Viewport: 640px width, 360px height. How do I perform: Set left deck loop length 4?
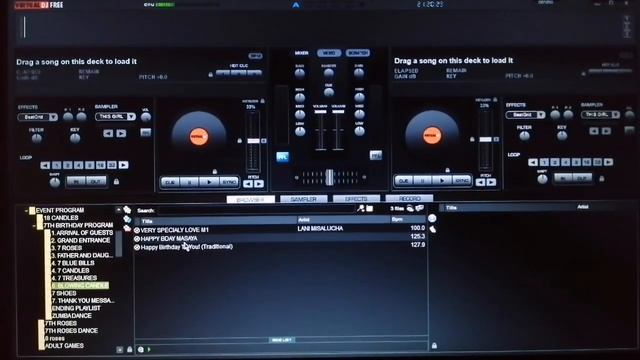click(79, 165)
